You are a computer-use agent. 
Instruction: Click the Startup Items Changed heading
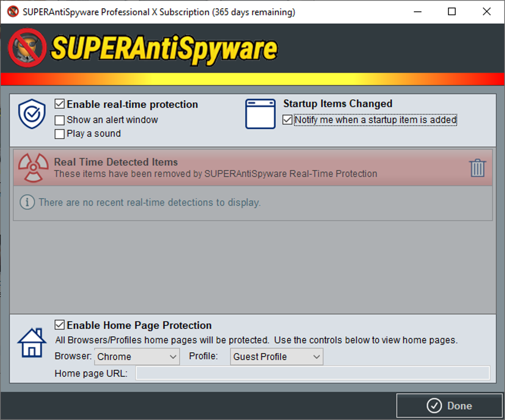[x=338, y=104]
